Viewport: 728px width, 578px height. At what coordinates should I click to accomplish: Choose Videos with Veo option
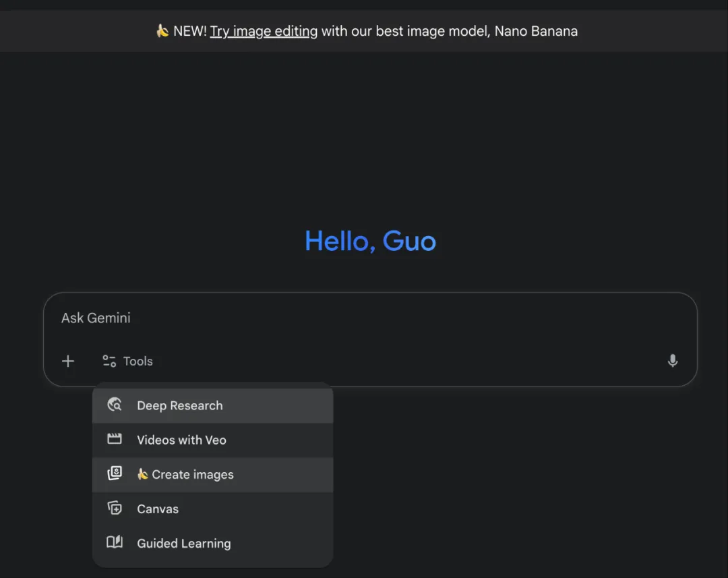click(212, 440)
